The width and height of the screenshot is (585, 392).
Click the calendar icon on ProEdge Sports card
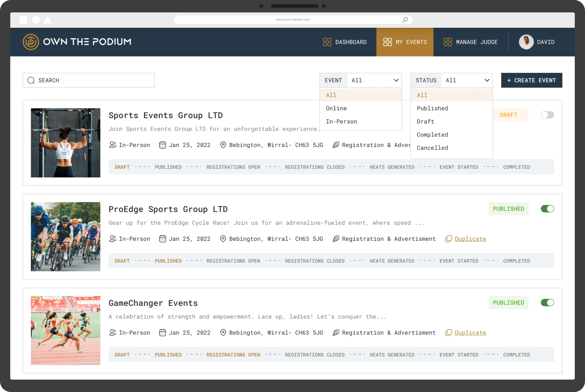(163, 239)
